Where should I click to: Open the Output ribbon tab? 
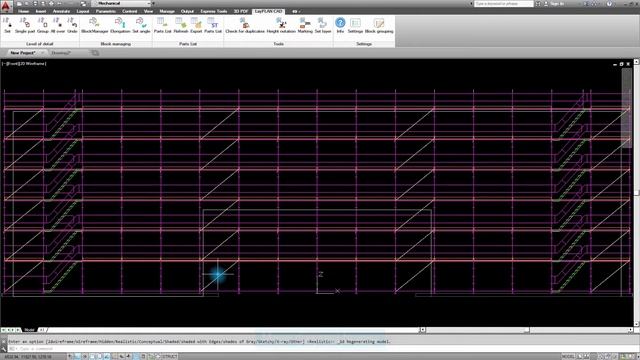click(187, 11)
